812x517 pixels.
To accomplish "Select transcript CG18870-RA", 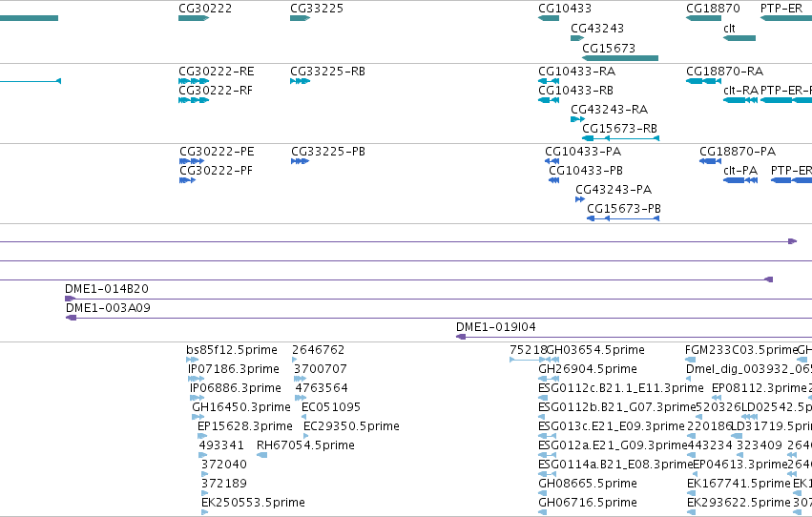I will coord(703,81).
